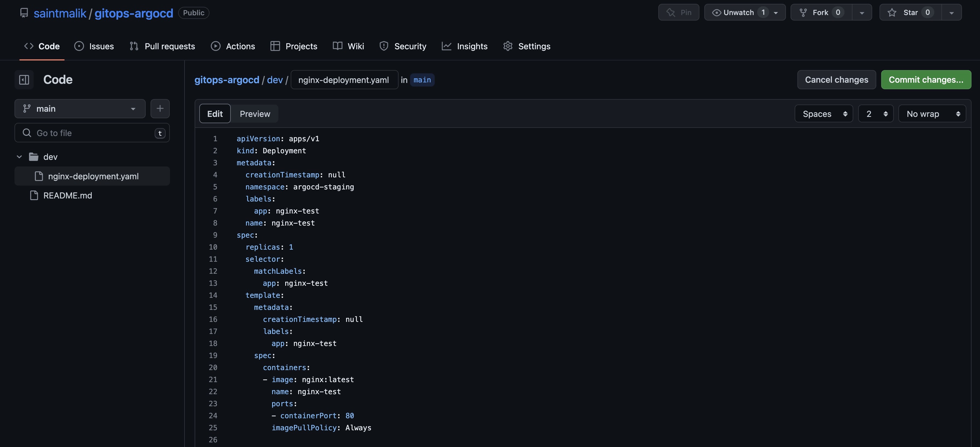980x447 pixels.
Task: Open README.md in file tree
Action: point(67,195)
